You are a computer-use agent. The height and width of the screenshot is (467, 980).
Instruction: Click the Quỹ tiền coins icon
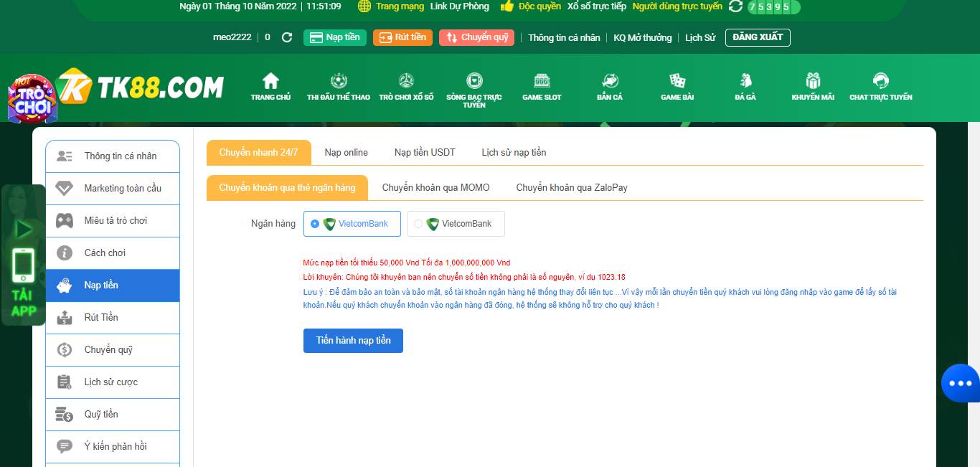point(65,414)
